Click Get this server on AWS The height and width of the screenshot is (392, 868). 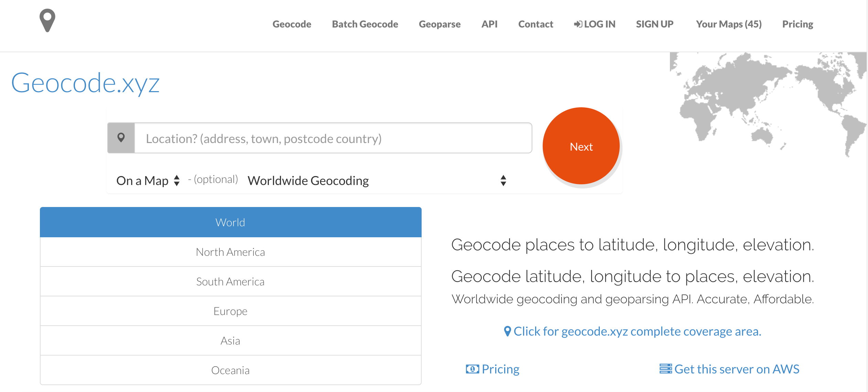pos(729,369)
